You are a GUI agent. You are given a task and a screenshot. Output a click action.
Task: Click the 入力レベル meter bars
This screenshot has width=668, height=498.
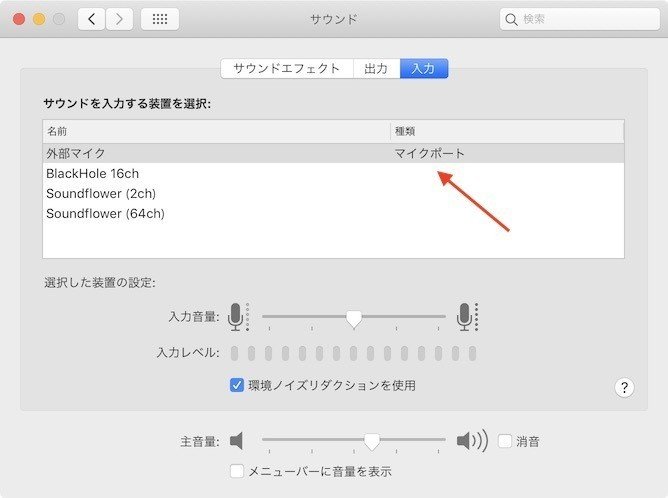point(353,353)
